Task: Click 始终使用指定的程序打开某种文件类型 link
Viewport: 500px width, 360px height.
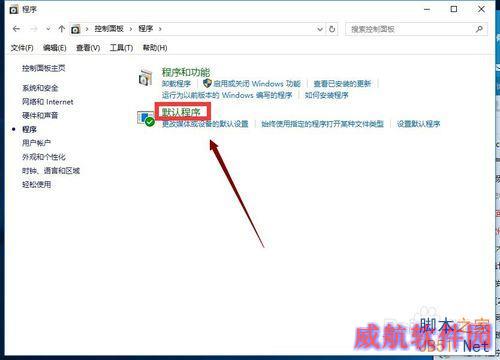Action: pos(323,124)
